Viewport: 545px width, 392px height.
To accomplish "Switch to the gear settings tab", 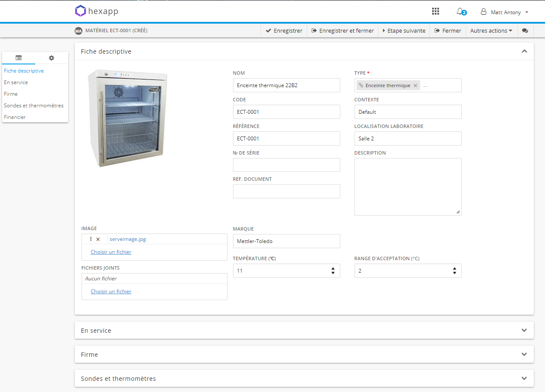I will 51,58.
